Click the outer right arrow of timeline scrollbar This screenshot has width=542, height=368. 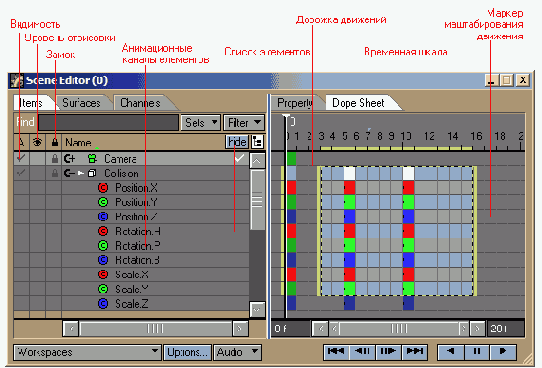coord(478,329)
